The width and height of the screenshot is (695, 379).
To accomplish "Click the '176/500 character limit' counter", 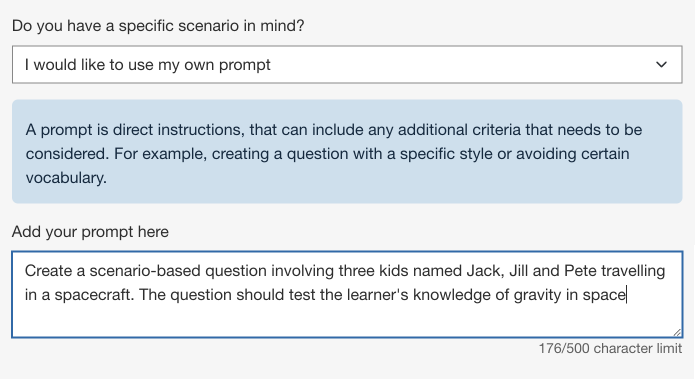I will click(x=610, y=348).
